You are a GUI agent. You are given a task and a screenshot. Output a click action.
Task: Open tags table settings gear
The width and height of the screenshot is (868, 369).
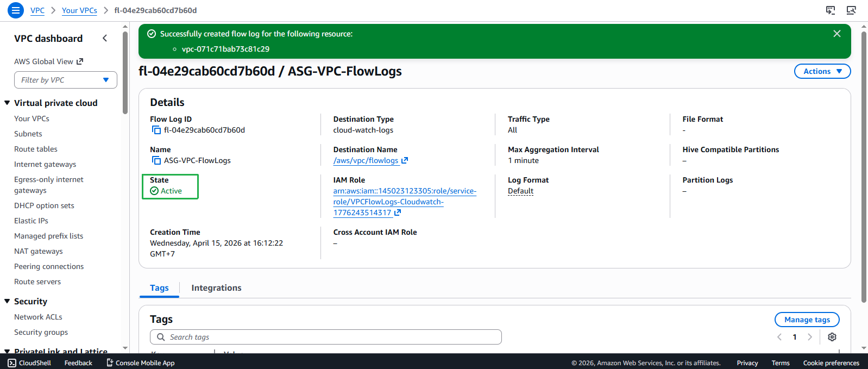(x=832, y=337)
